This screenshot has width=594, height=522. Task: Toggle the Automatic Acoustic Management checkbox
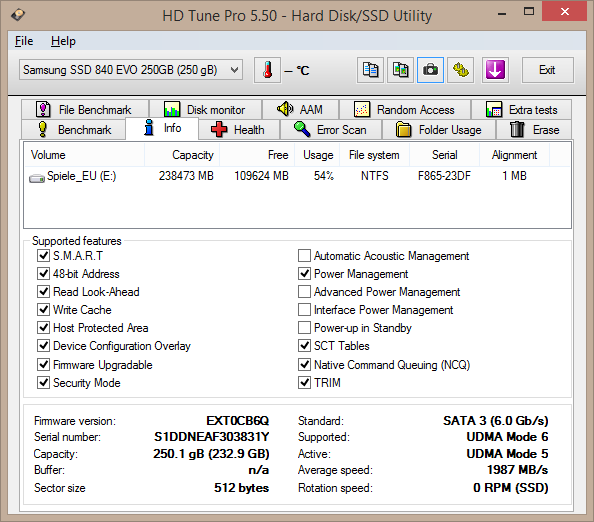[x=304, y=255]
